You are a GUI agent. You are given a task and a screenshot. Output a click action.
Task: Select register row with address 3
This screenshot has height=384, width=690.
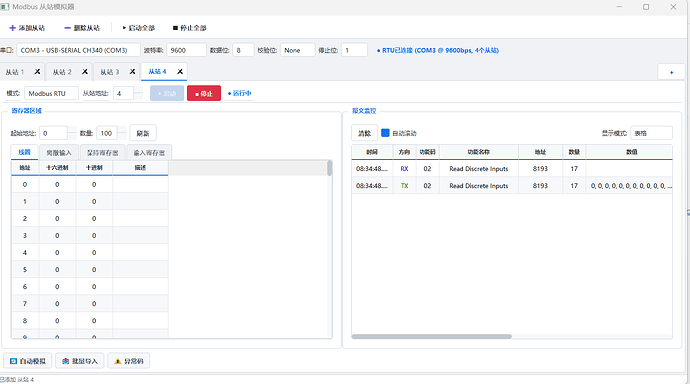pos(90,235)
